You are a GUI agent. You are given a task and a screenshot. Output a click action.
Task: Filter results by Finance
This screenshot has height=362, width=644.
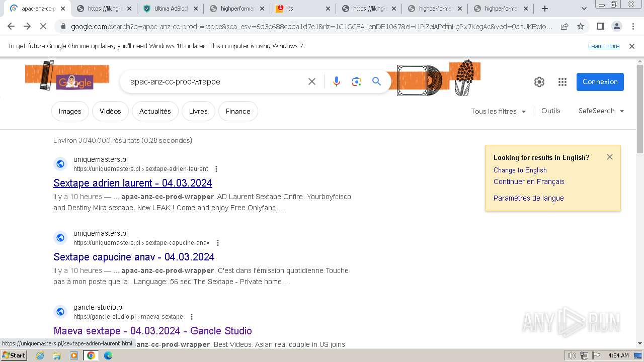(238, 111)
